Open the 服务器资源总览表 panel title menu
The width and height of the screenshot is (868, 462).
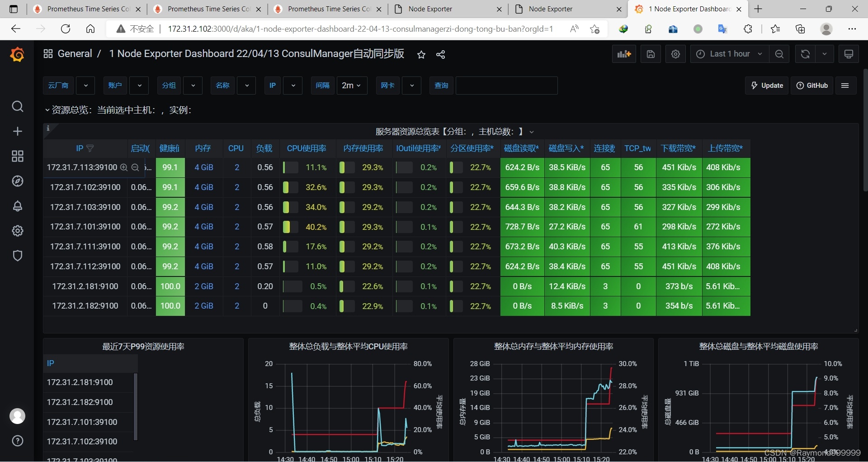454,132
